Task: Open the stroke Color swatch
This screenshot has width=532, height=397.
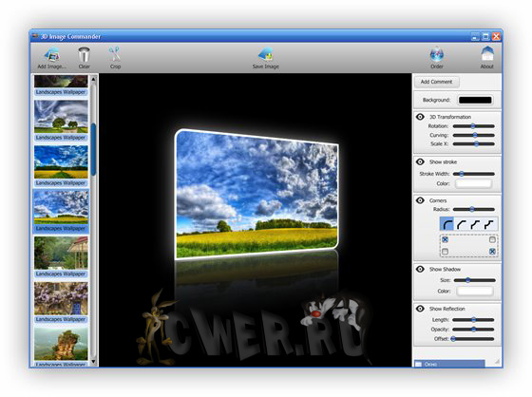Action: (473, 183)
